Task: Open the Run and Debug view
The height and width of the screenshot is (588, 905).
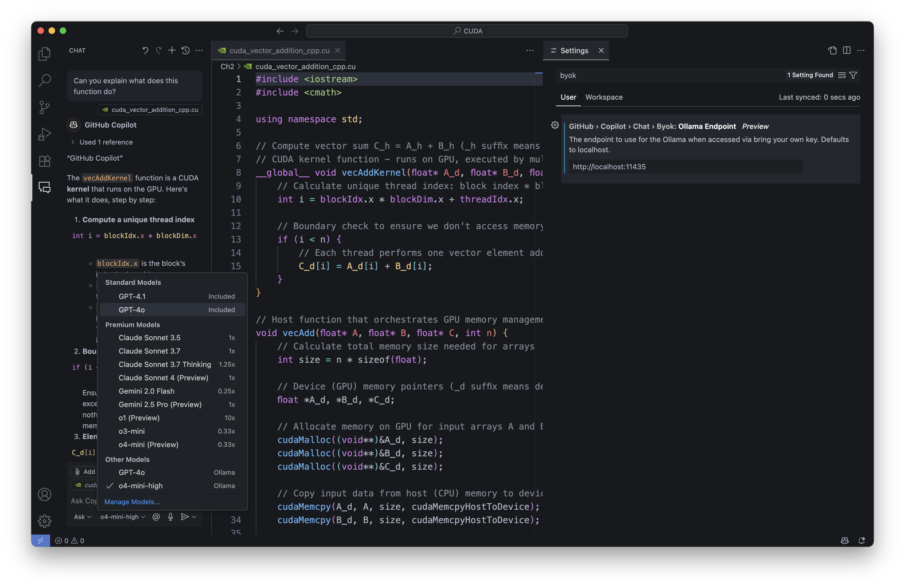Action: [45, 134]
